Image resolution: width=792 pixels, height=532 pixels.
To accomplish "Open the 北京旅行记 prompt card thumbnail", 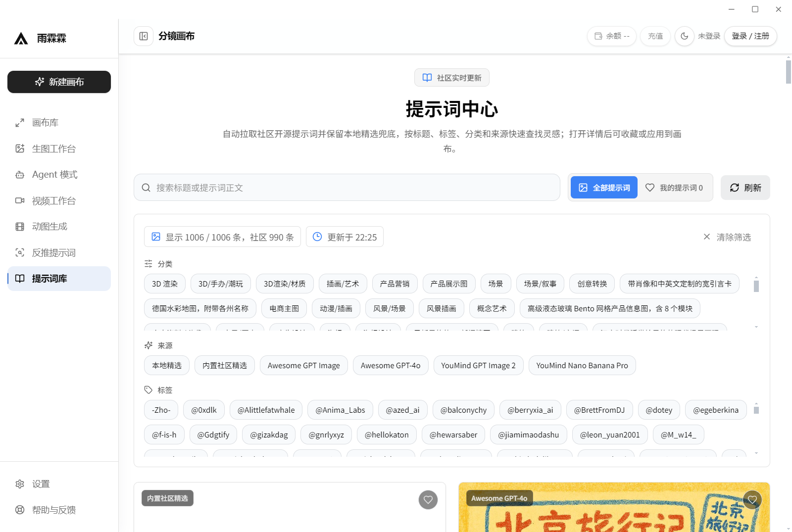I will [x=614, y=507].
